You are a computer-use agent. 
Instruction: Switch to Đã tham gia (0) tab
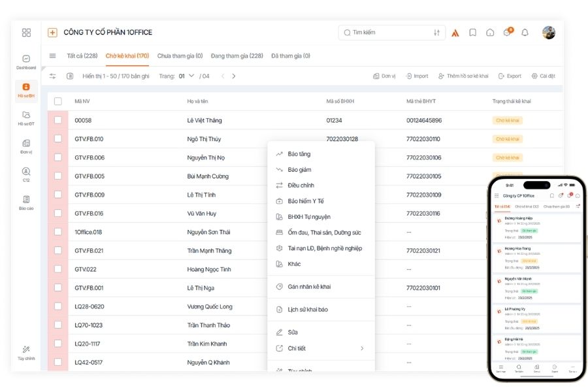291,56
